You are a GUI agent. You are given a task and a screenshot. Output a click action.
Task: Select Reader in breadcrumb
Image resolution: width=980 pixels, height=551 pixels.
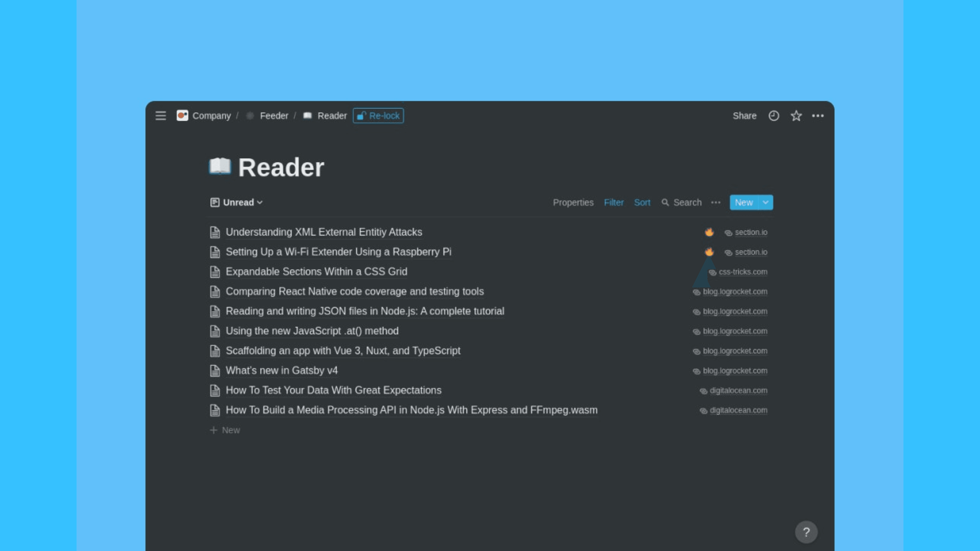point(332,116)
